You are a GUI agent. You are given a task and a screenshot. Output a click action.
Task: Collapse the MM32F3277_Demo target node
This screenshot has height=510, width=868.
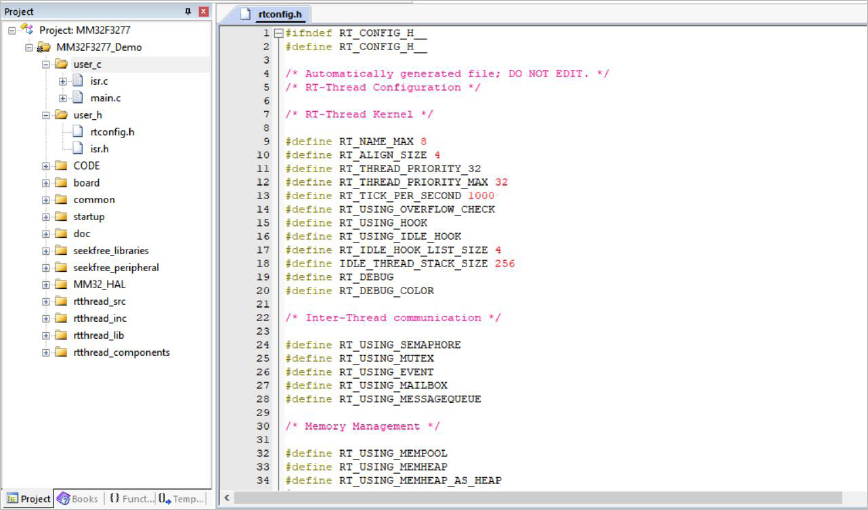point(29,48)
